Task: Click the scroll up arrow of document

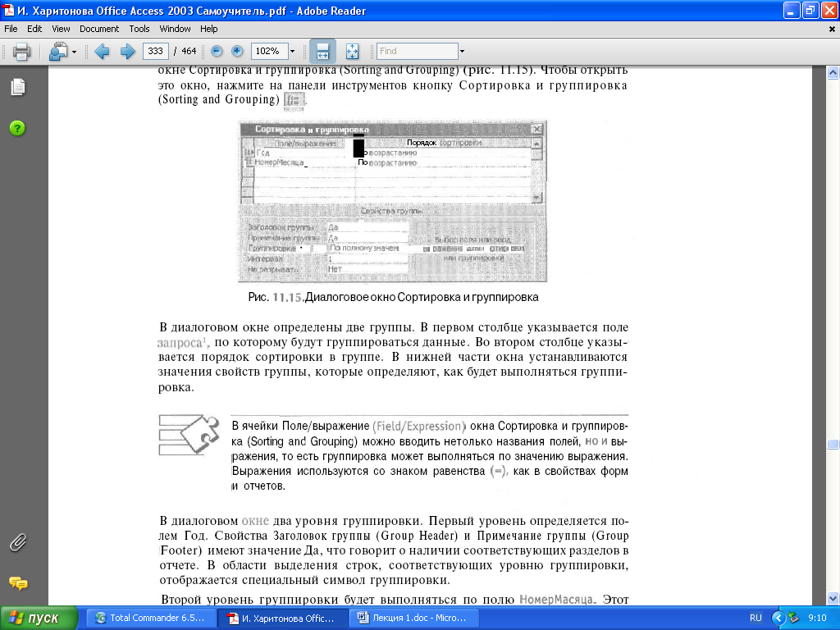Action: coord(833,72)
